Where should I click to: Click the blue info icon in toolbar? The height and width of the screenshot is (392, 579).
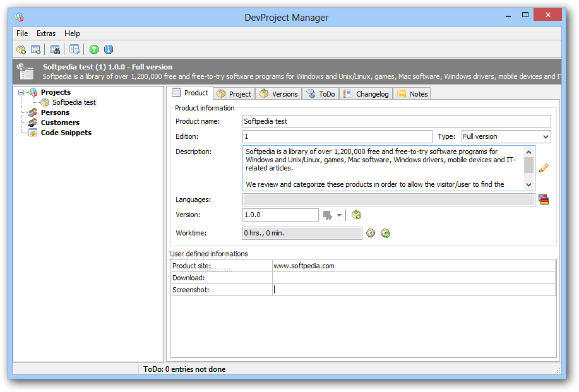click(x=109, y=49)
